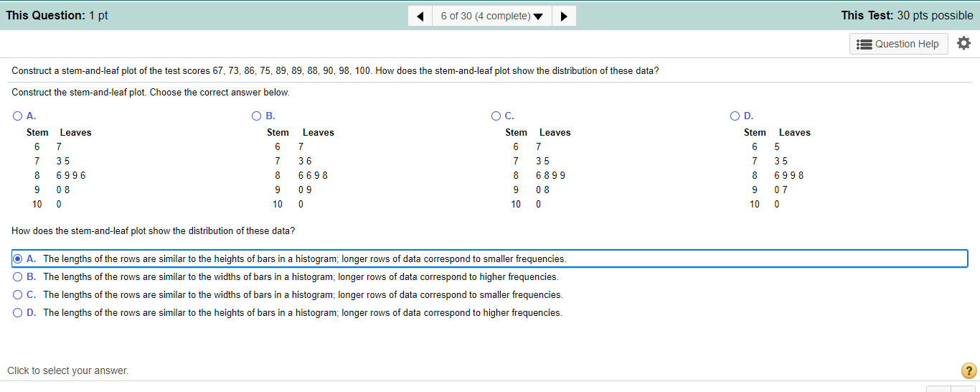Image resolution: width=980 pixels, height=392 pixels.
Task: Click the Question Help button
Action: 899,44
